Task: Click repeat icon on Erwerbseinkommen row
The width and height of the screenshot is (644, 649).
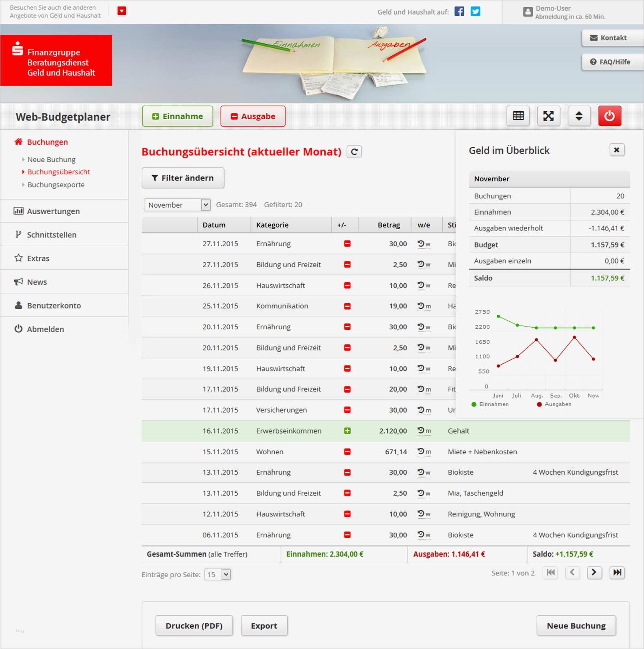Action: click(424, 431)
